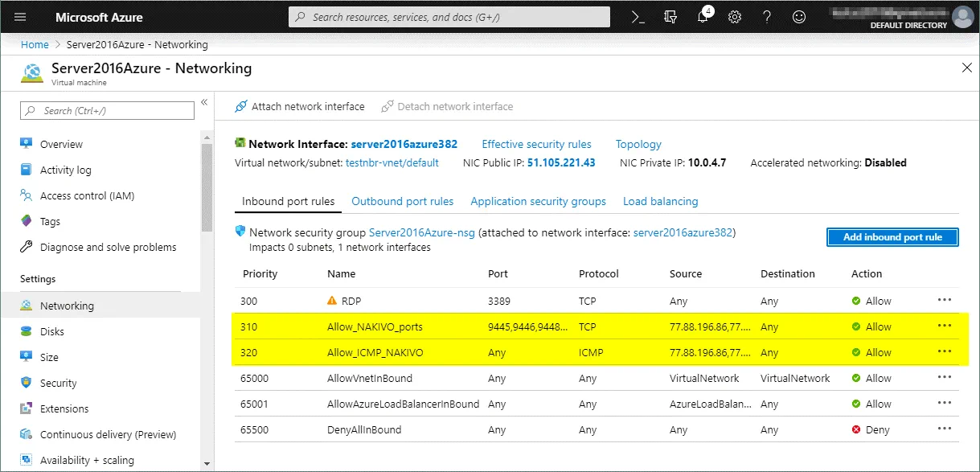Open the portal settings gear
Screen dimensions: 980x472
734,17
